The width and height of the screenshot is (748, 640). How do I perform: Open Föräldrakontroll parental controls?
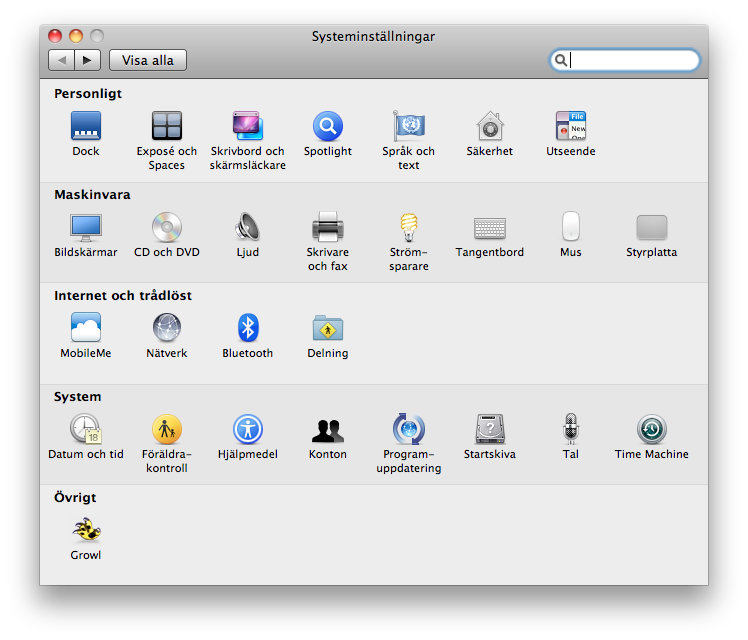pyautogui.click(x=167, y=430)
